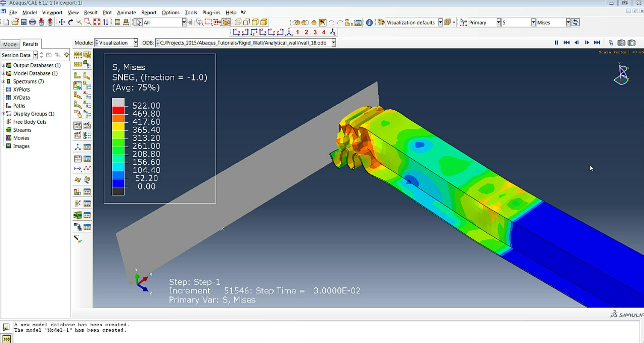Open the selection filter All dropdown
This screenshot has width=644, height=343.
point(184,22)
